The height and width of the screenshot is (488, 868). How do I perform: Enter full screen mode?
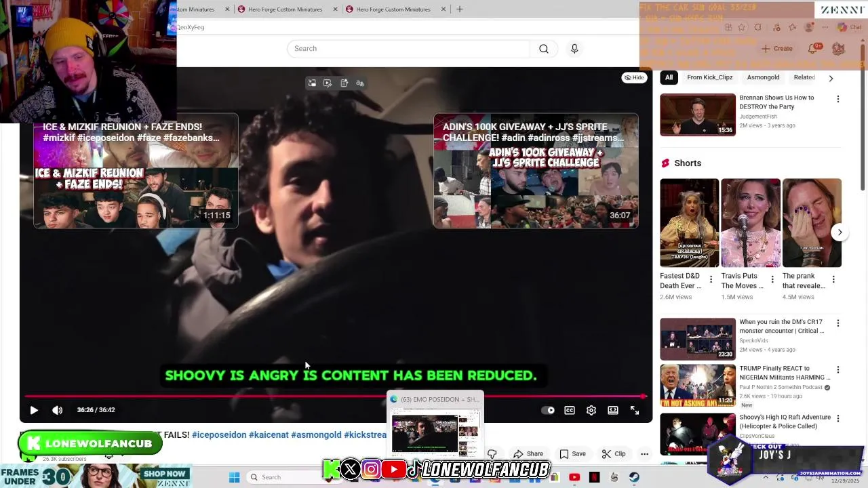[x=635, y=410]
